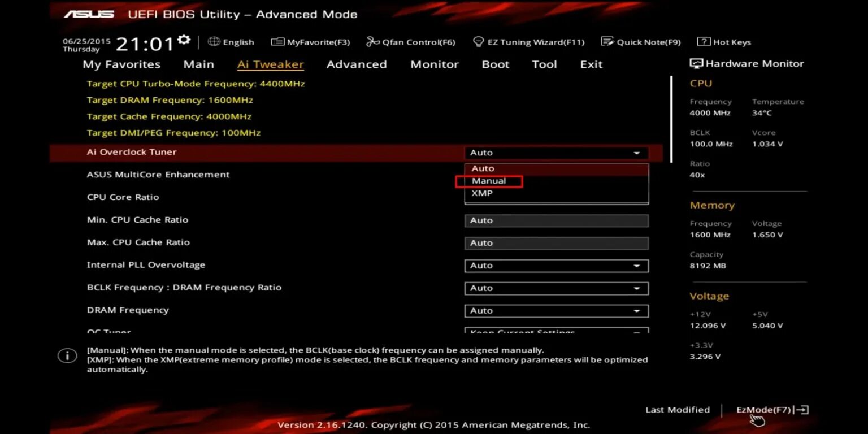Click the settings list scrollbar

(x=671, y=119)
